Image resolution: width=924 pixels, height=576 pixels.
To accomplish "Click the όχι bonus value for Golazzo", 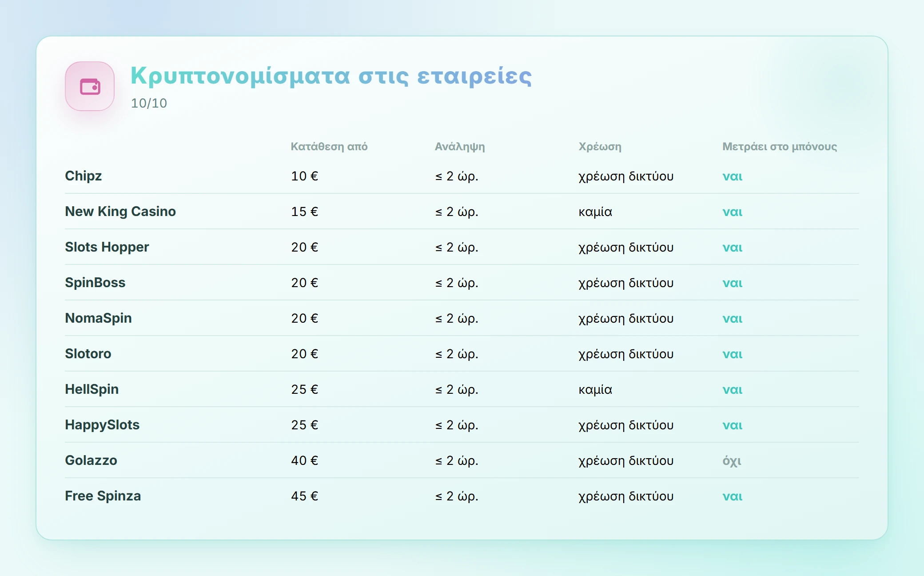I will tap(732, 461).
